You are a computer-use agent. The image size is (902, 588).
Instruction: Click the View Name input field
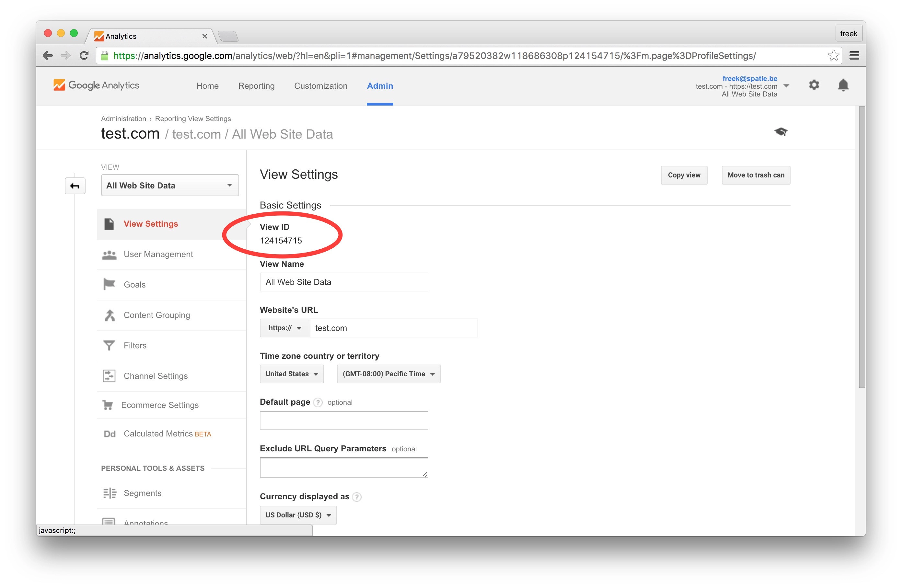pos(343,282)
